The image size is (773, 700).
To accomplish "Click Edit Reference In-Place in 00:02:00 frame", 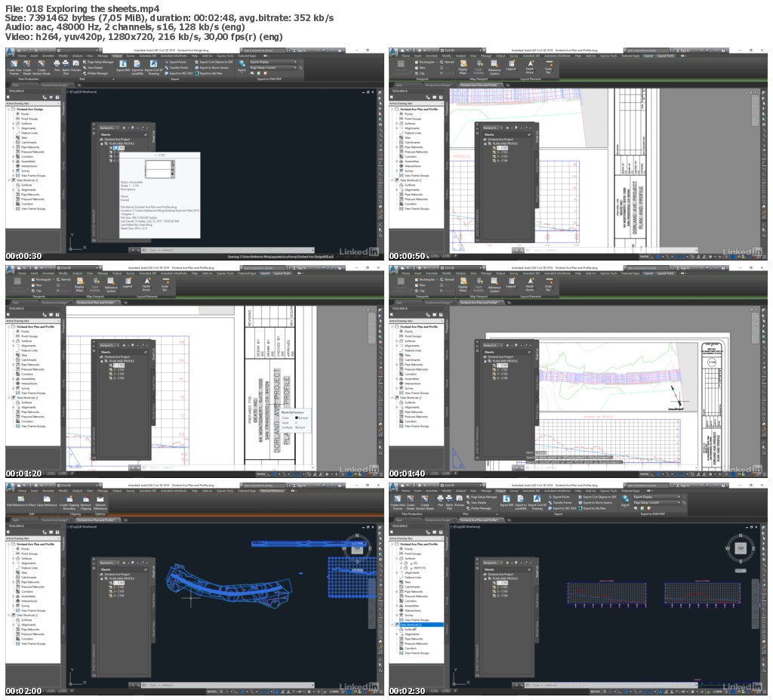I will pos(20,501).
